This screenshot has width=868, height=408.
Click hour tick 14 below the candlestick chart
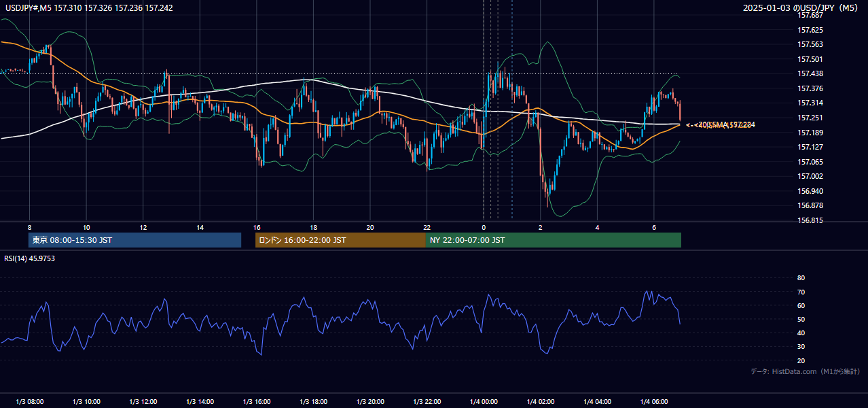200,227
